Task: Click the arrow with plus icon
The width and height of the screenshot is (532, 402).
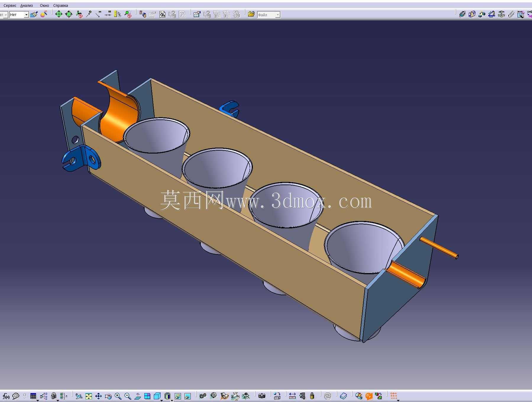Action: (89, 14)
